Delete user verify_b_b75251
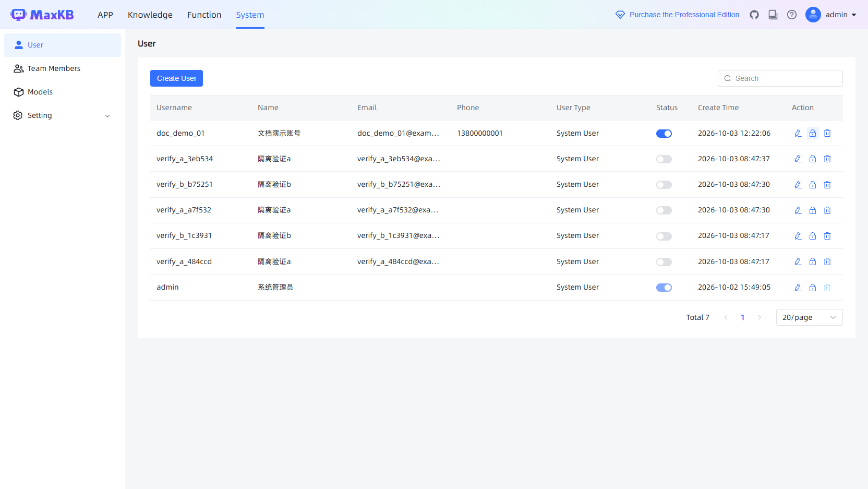868x489 pixels. pyautogui.click(x=827, y=185)
